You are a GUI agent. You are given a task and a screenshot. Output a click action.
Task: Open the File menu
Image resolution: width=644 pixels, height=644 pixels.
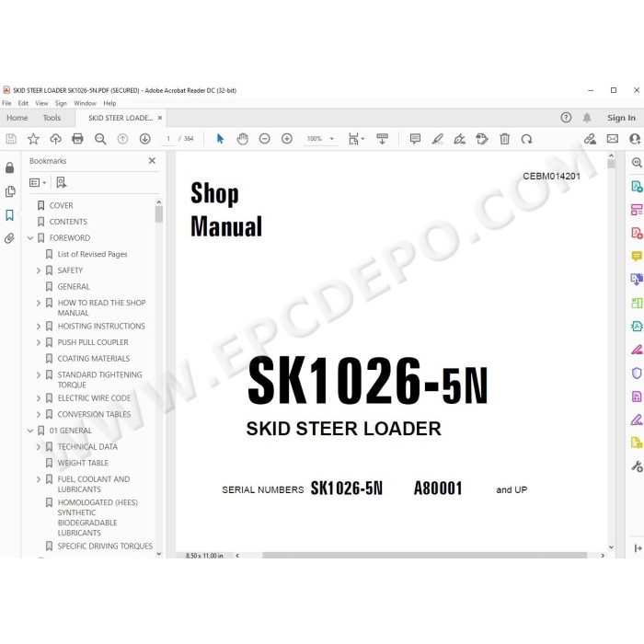click(6, 103)
